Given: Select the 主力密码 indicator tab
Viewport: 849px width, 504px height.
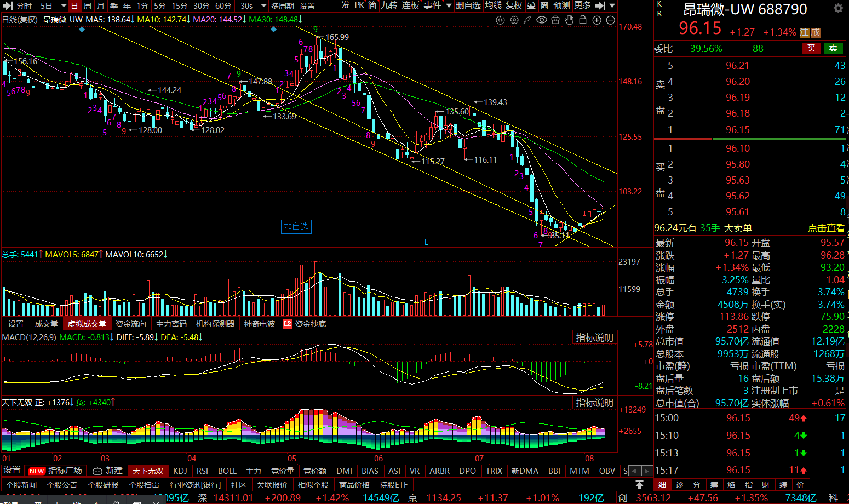Looking at the screenshot, I should click(x=171, y=324).
